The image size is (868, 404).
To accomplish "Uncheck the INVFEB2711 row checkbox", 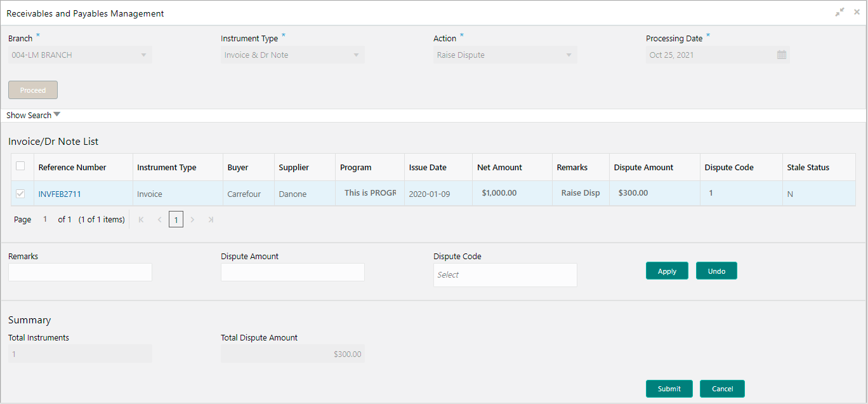I will (x=20, y=194).
